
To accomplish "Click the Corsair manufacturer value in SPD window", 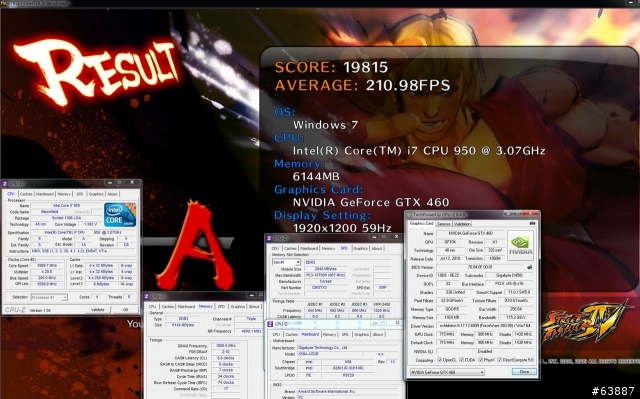I will point(325,282).
